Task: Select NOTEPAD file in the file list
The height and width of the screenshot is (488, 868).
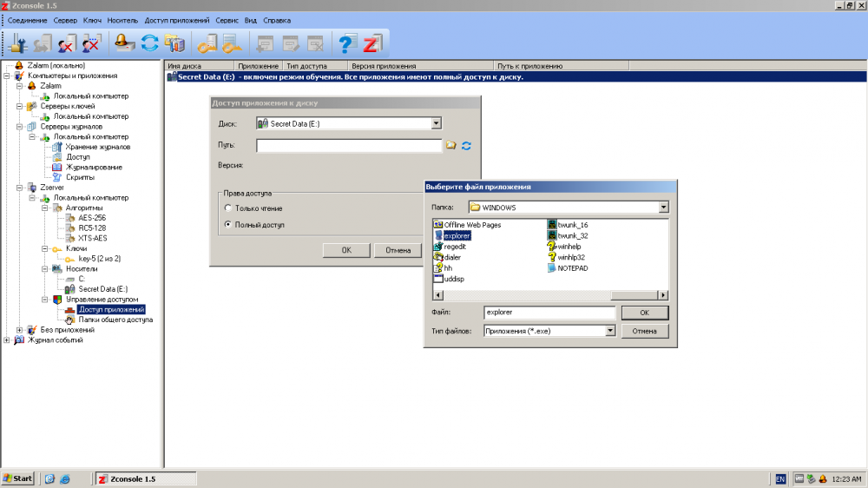Action: coord(568,268)
